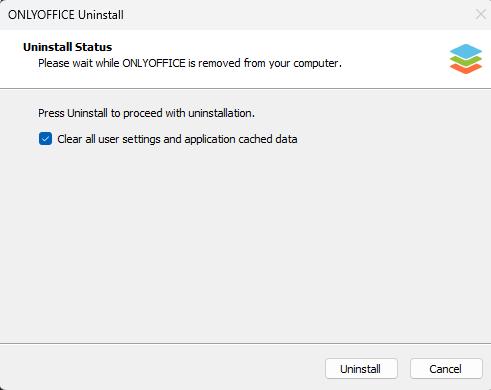Click the 'application cached data' label portion
This screenshot has height=390, width=491.
(241, 139)
